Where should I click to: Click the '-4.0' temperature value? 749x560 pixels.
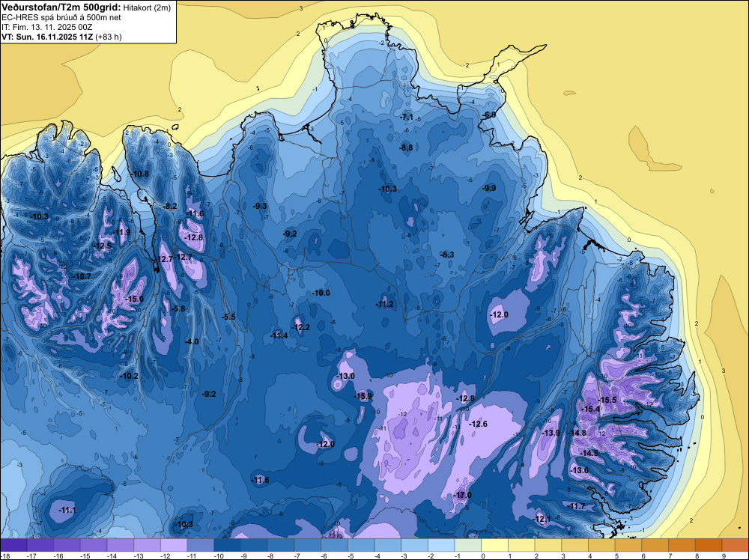(x=192, y=341)
